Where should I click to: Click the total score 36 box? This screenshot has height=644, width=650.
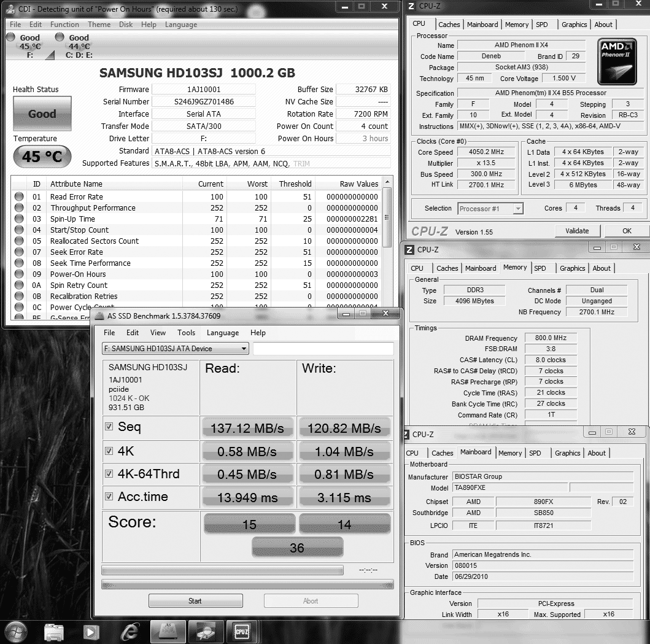pyautogui.click(x=297, y=548)
